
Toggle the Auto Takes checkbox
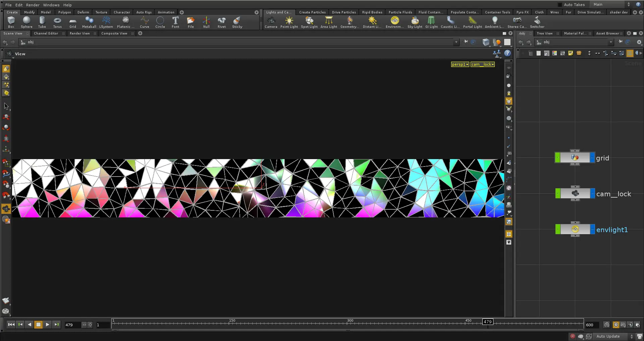[560, 5]
